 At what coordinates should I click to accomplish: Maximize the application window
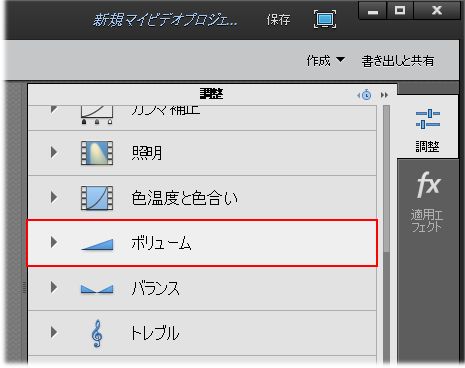click(400, 11)
